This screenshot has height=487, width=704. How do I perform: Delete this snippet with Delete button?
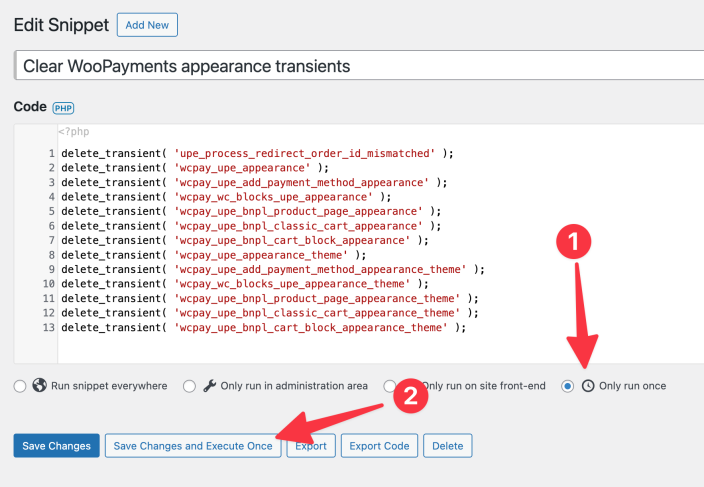(447, 446)
